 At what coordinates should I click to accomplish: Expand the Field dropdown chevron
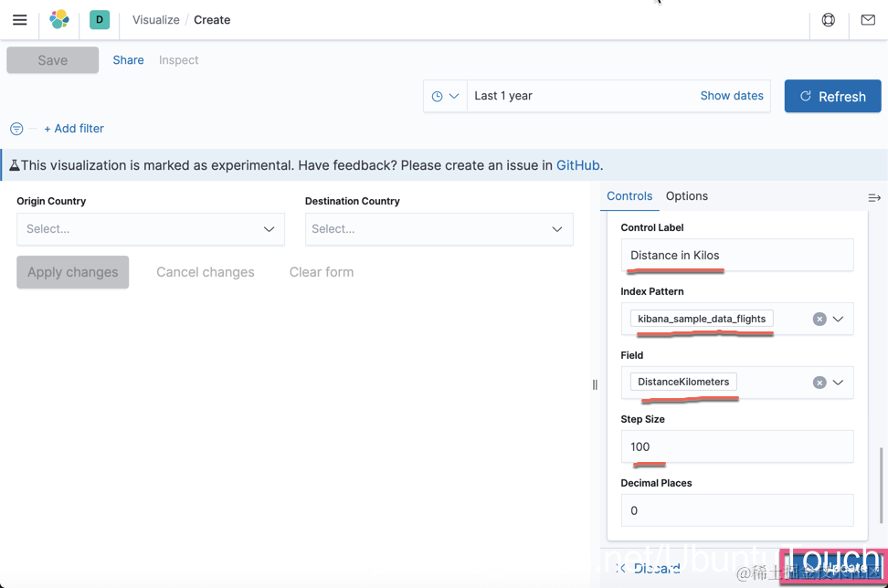[x=838, y=383]
